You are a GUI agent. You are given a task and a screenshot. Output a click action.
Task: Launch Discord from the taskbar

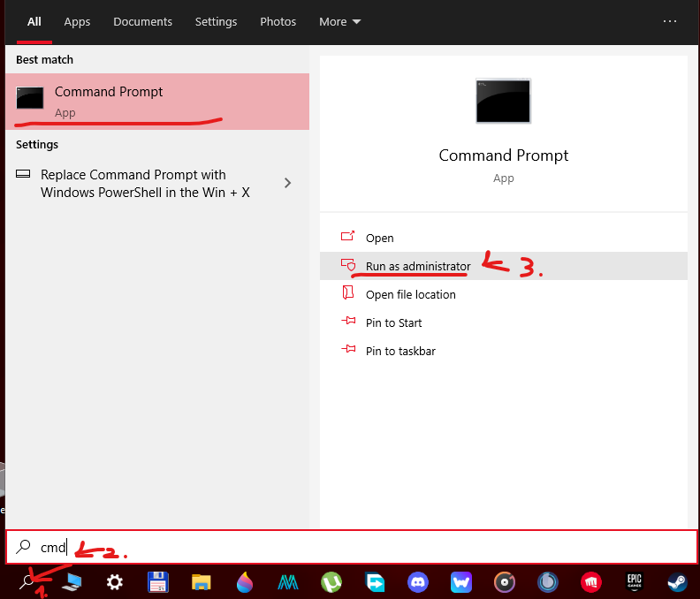418,582
